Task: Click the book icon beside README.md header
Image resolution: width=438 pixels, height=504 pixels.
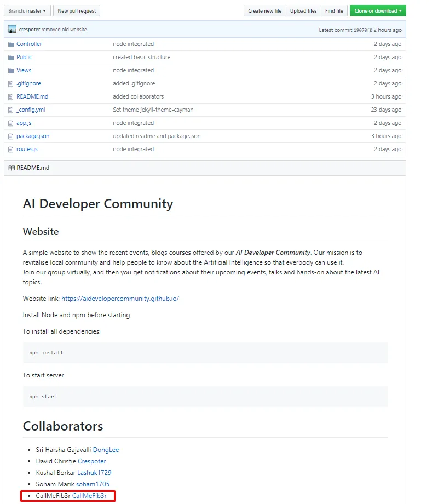Action: [11, 168]
